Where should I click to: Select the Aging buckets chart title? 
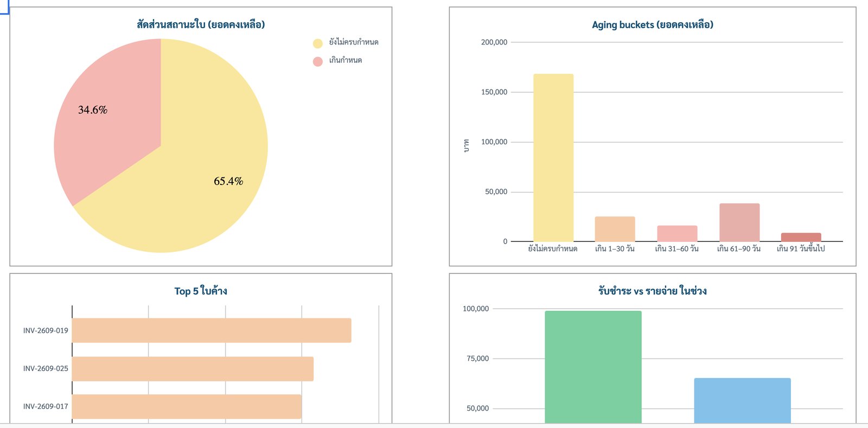[x=653, y=24]
